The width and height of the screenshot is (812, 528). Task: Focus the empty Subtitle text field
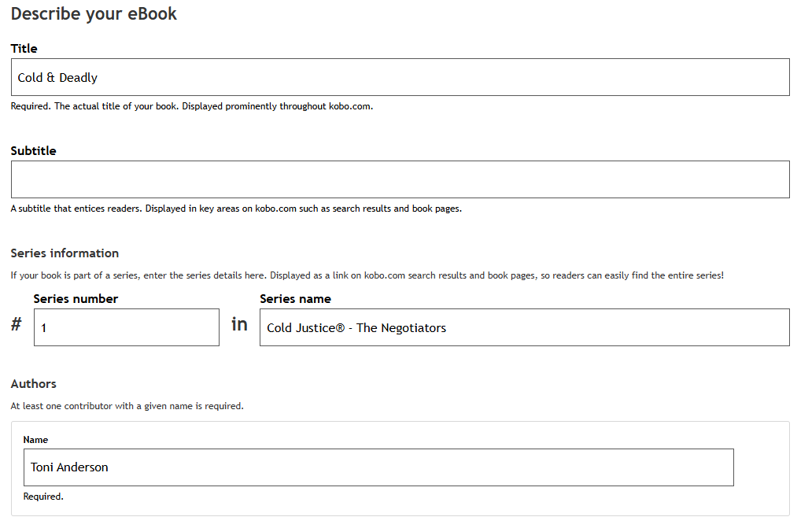tap(400, 179)
